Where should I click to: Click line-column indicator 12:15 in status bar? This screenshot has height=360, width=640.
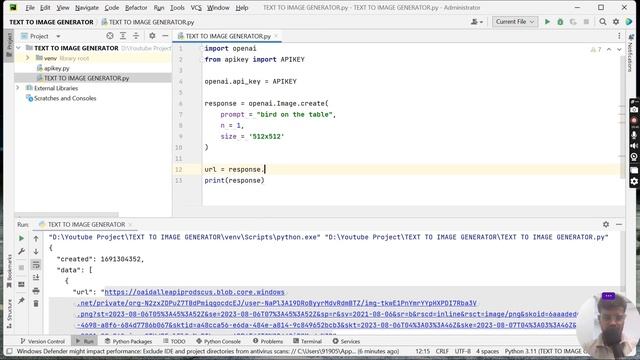tap(422, 351)
